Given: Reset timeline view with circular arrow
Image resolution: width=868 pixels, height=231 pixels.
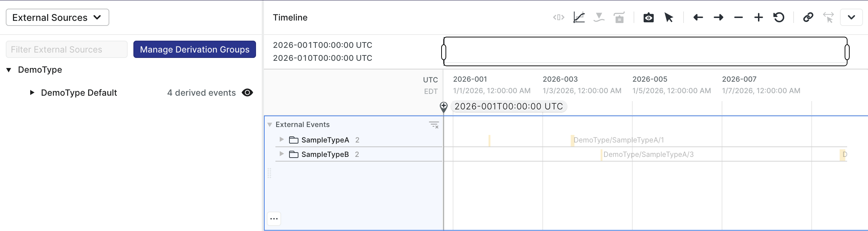Looking at the screenshot, I should click(x=779, y=18).
